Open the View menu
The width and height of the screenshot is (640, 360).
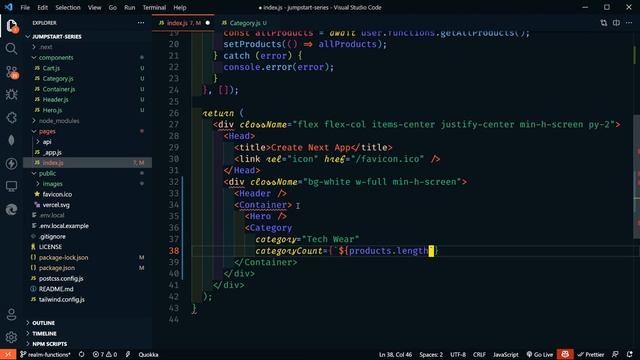94,7
